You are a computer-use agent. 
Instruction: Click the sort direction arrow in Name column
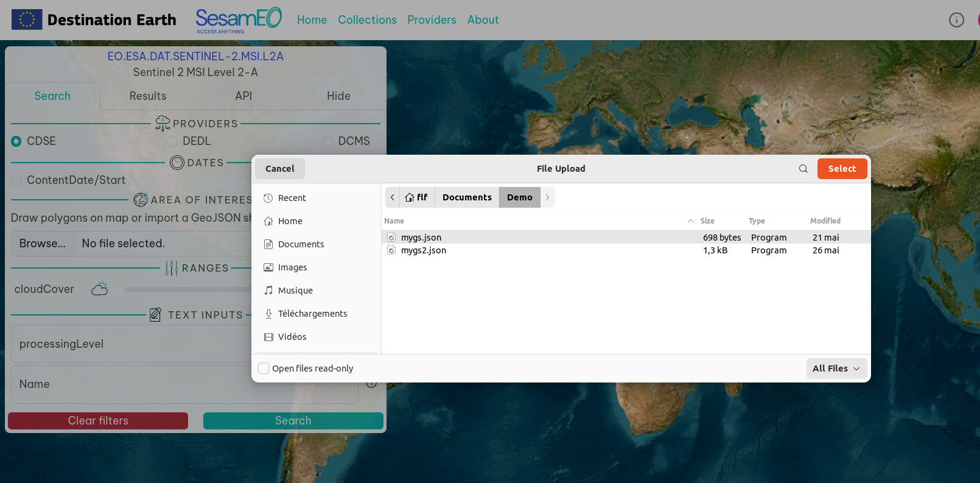690,221
